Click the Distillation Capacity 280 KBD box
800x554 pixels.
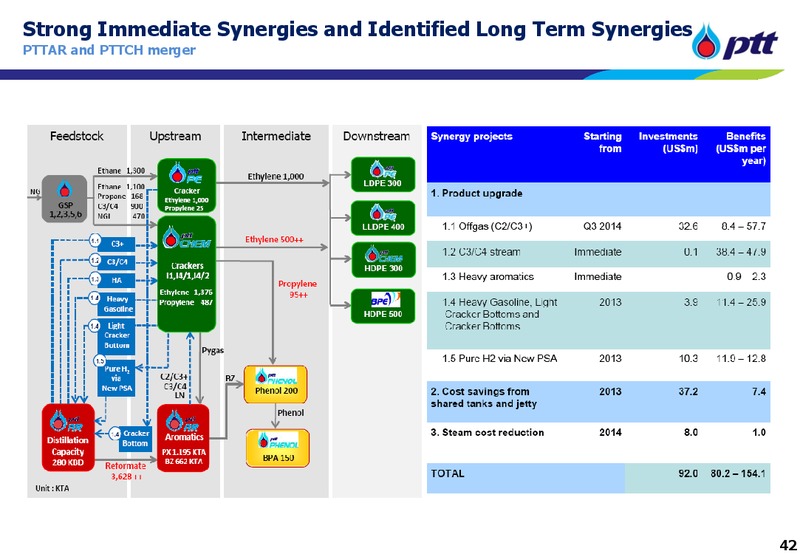(x=68, y=438)
